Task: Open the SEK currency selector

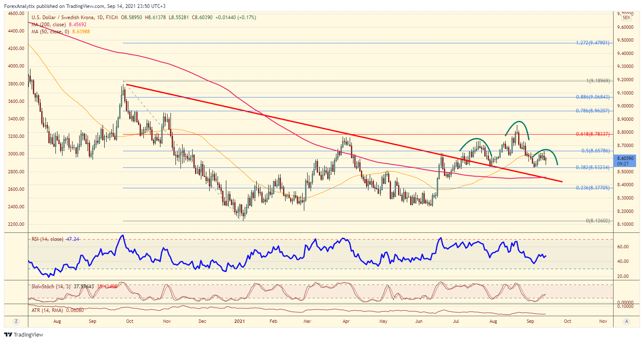Action: click(x=626, y=18)
